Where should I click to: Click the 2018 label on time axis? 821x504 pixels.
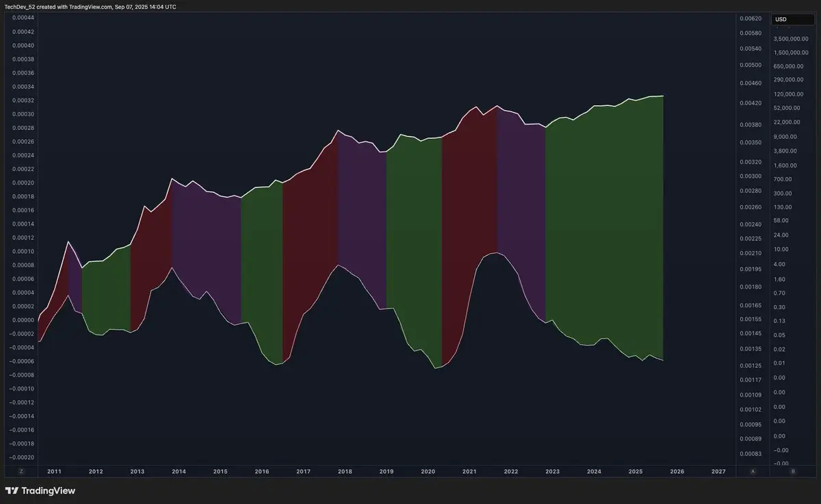[345, 471]
